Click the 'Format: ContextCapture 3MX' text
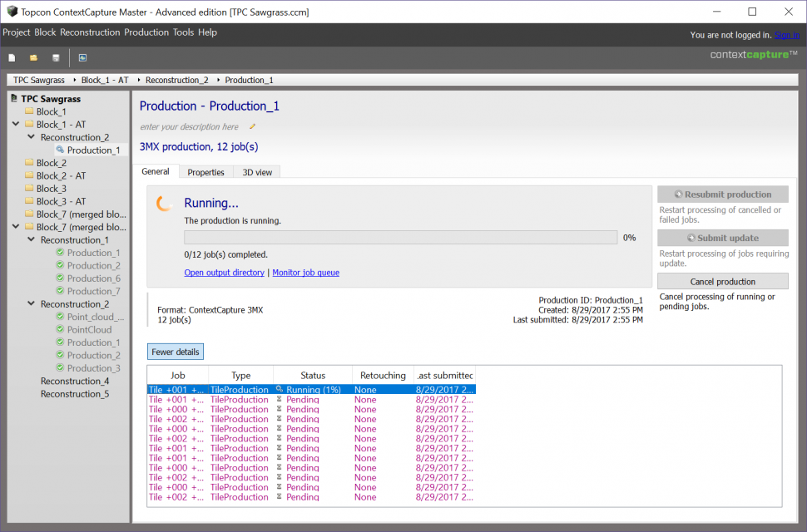 point(210,310)
